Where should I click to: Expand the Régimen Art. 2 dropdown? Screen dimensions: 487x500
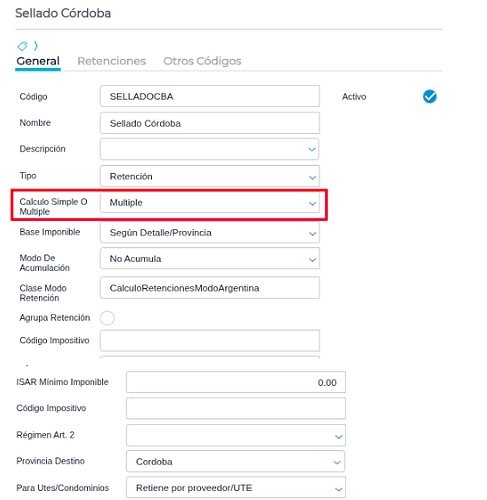click(x=236, y=435)
